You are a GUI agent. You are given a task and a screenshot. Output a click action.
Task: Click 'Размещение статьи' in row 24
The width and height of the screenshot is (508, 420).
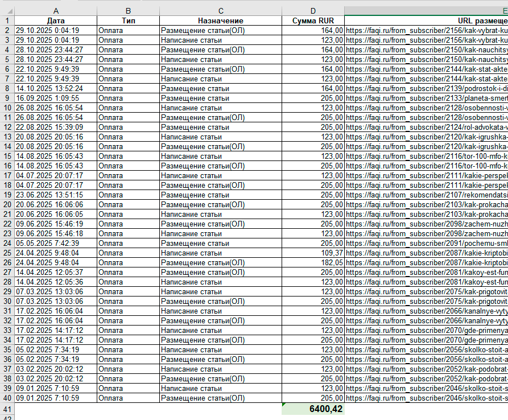click(221, 243)
